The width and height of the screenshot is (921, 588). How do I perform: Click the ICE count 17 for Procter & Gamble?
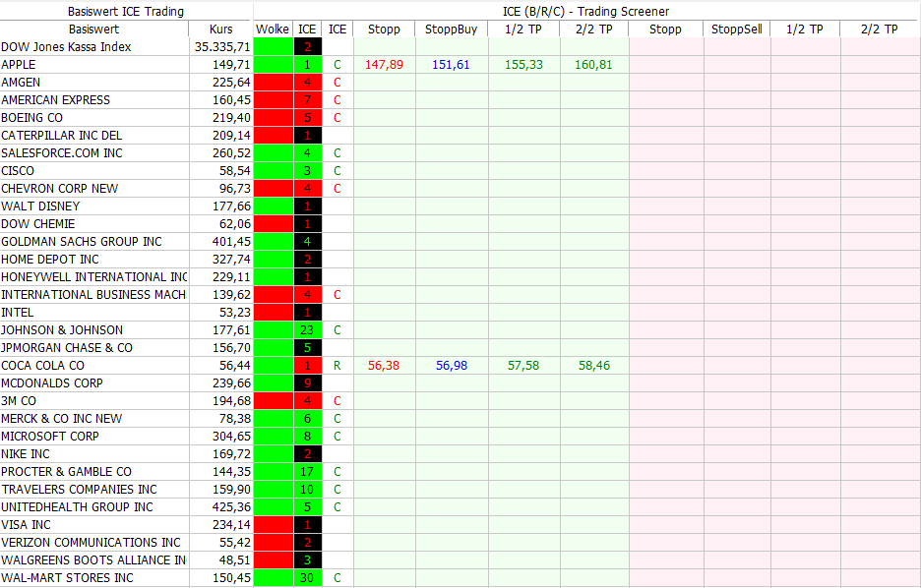point(307,471)
